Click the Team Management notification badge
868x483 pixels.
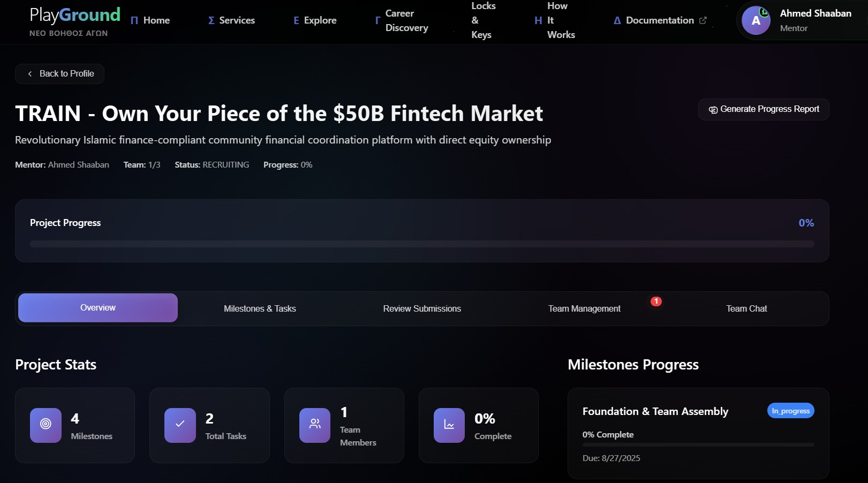pyautogui.click(x=656, y=301)
